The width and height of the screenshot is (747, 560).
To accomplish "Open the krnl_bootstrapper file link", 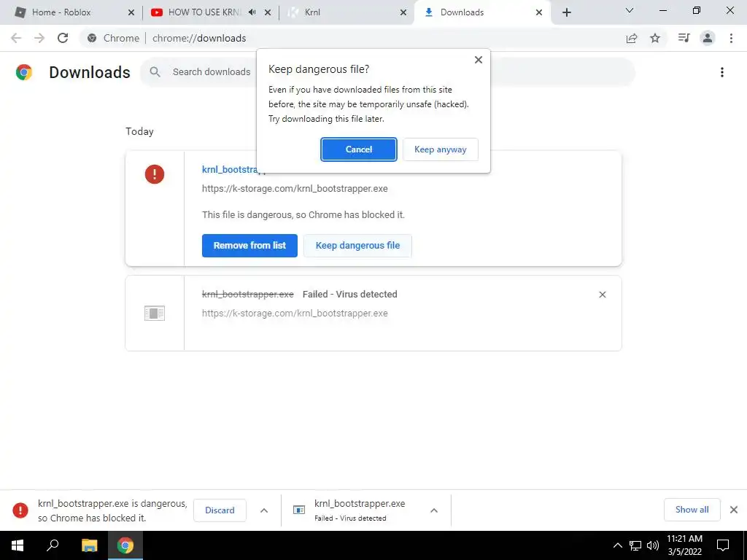I will (229, 169).
